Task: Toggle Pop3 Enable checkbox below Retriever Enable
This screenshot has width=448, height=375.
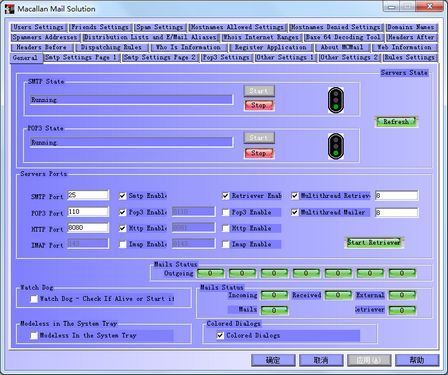Action: pos(226,212)
